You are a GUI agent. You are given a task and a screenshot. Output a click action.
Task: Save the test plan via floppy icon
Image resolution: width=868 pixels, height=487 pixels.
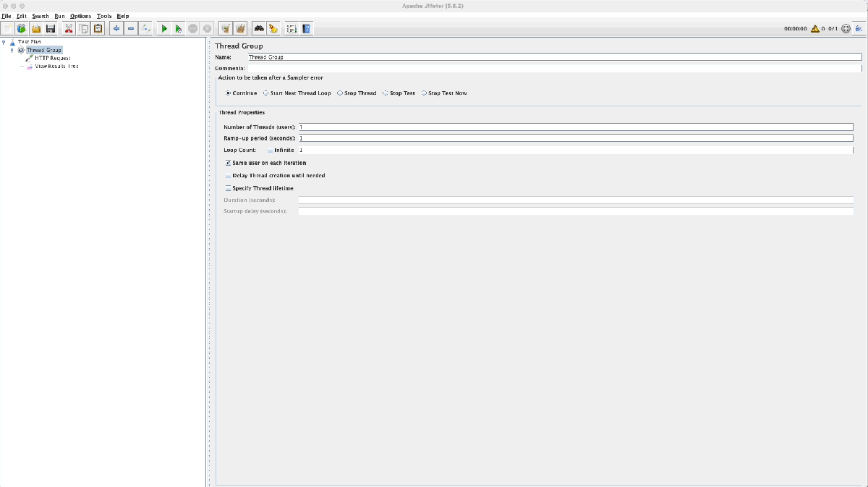coord(51,28)
